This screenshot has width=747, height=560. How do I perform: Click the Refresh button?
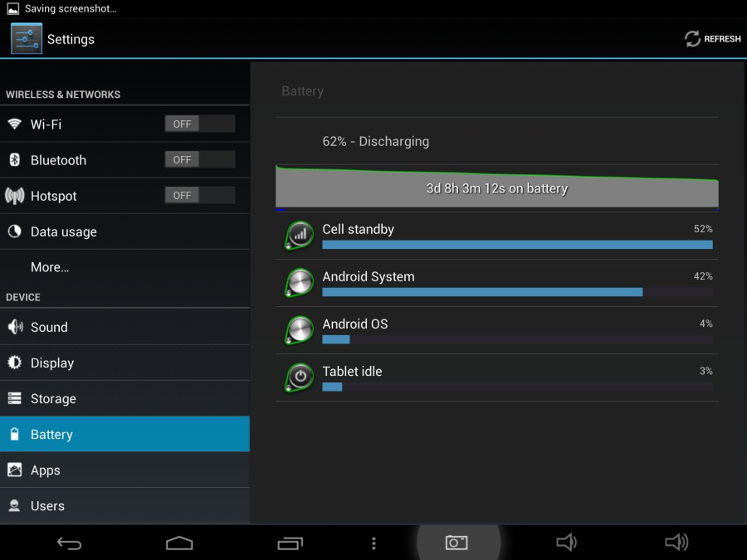[712, 39]
